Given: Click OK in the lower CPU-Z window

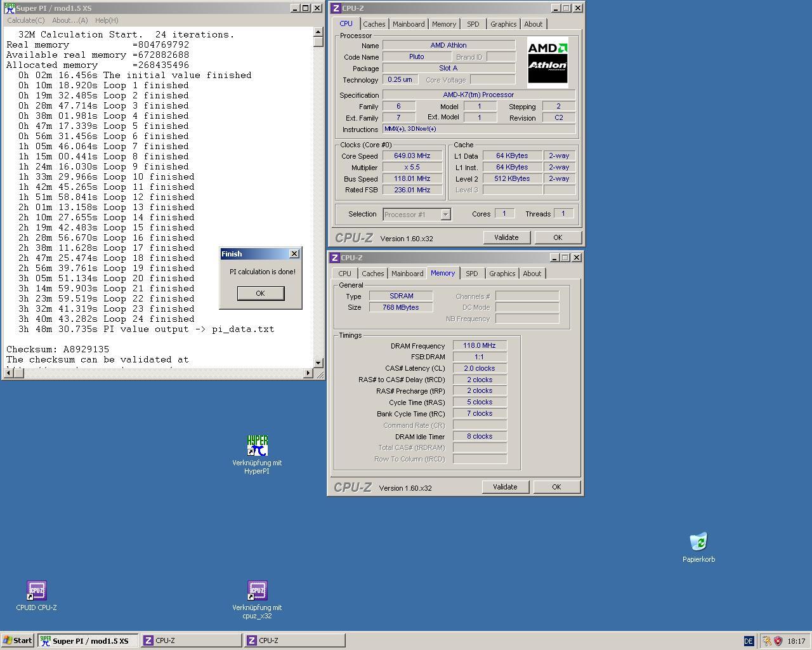Looking at the screenshot, I should point(556,487).
